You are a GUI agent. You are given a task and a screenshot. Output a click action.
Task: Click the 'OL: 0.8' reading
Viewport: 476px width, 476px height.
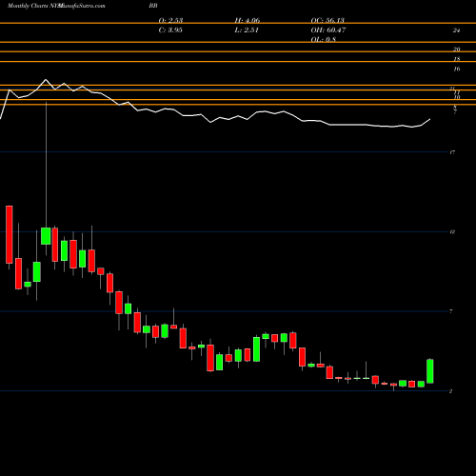coord(324,39)
